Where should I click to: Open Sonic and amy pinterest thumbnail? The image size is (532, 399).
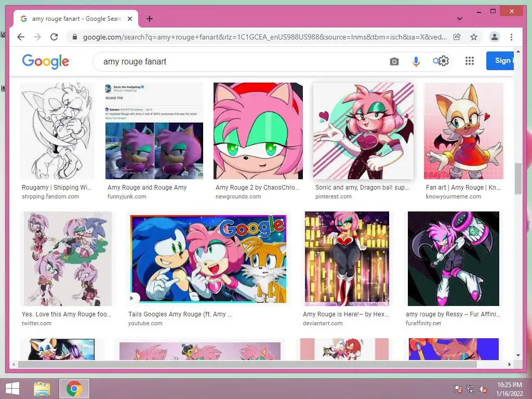click(x=363, y=130)
